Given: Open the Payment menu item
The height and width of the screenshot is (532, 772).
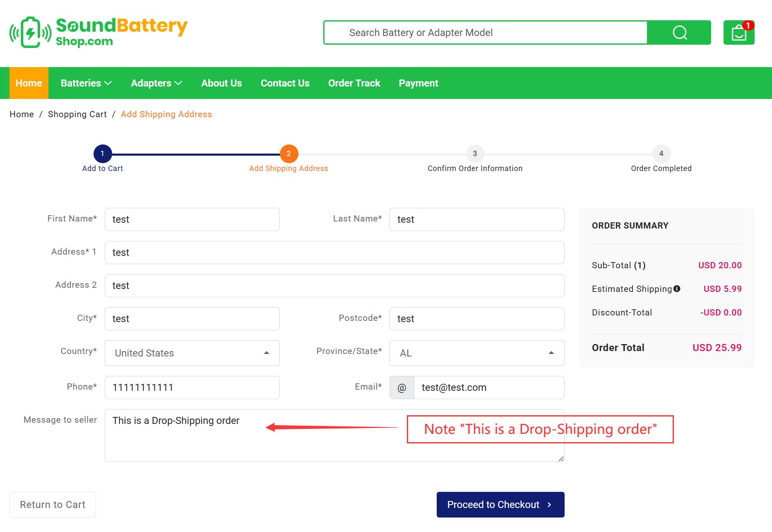Looking at the screenshot, I should coord(418,83).
